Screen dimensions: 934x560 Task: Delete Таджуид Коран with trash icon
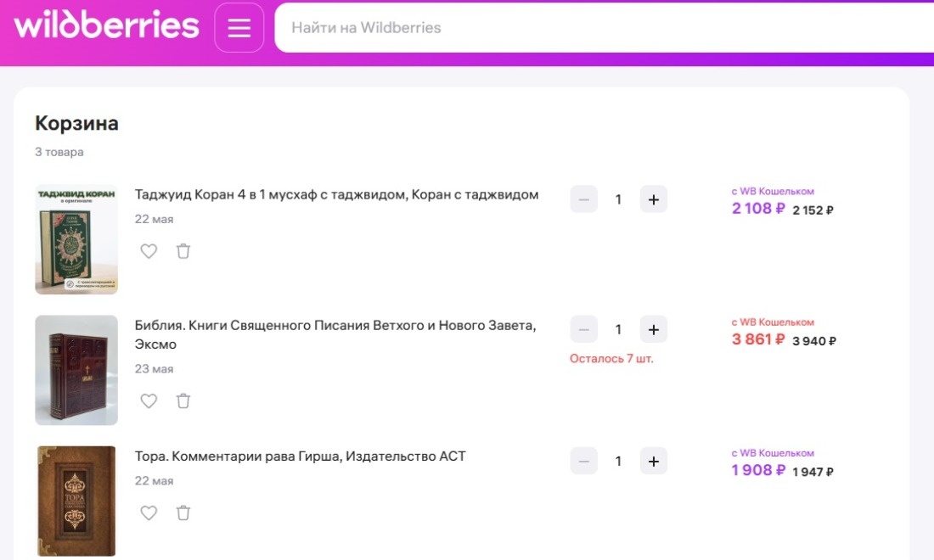point(183,251)
